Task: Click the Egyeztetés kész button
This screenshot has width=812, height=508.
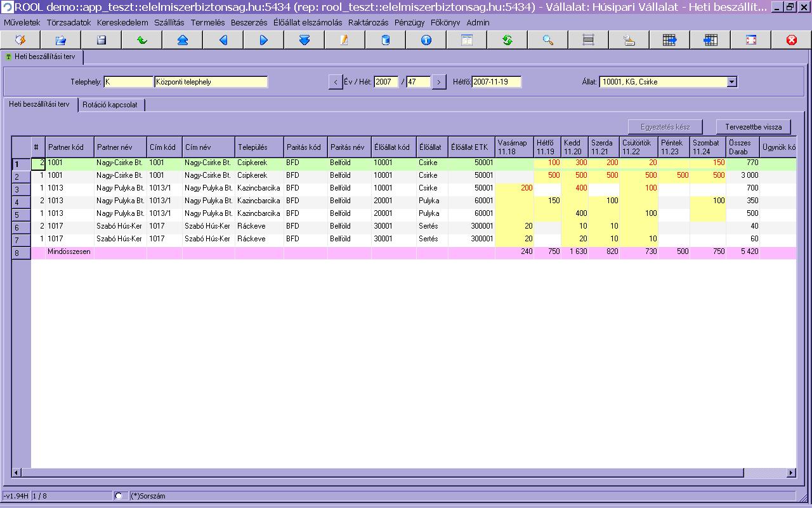Action: click(665, 126)
